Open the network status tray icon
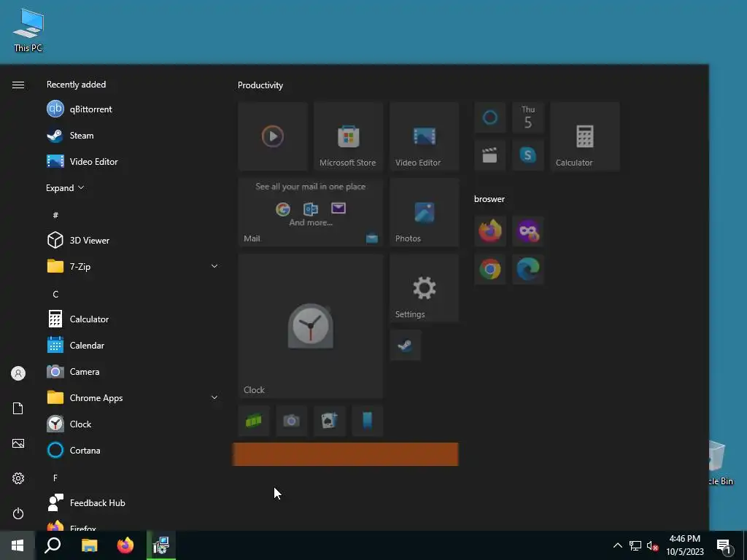This screenshot has height=560, width=747. click(x=635, y=545)
